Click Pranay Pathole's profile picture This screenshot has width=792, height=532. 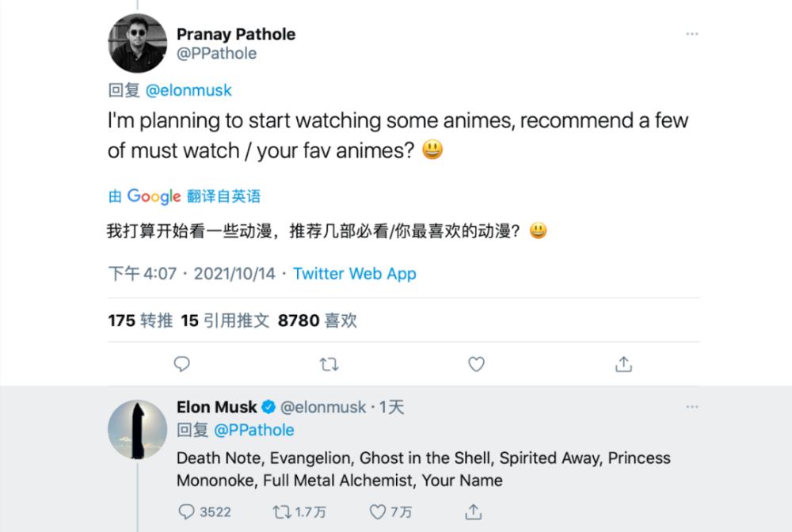point(137,44)
